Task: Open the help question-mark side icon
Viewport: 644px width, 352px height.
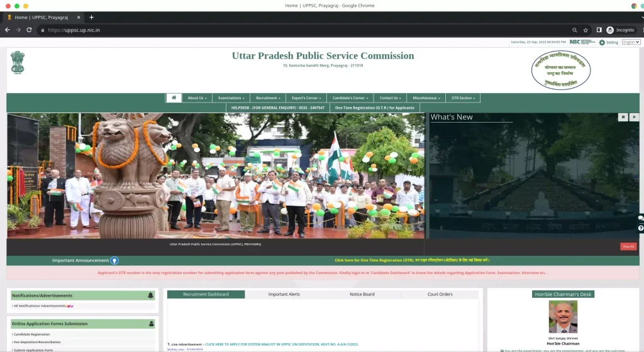Action: point(641,228)
